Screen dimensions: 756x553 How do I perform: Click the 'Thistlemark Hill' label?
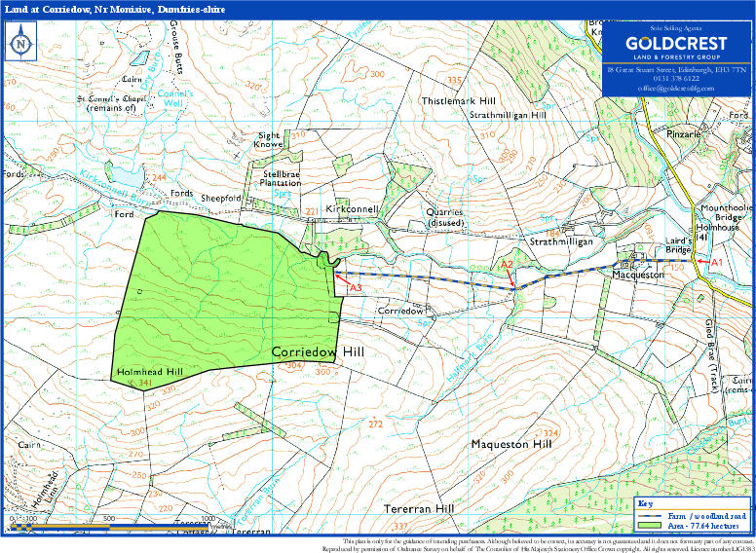(x=458, y=101)
